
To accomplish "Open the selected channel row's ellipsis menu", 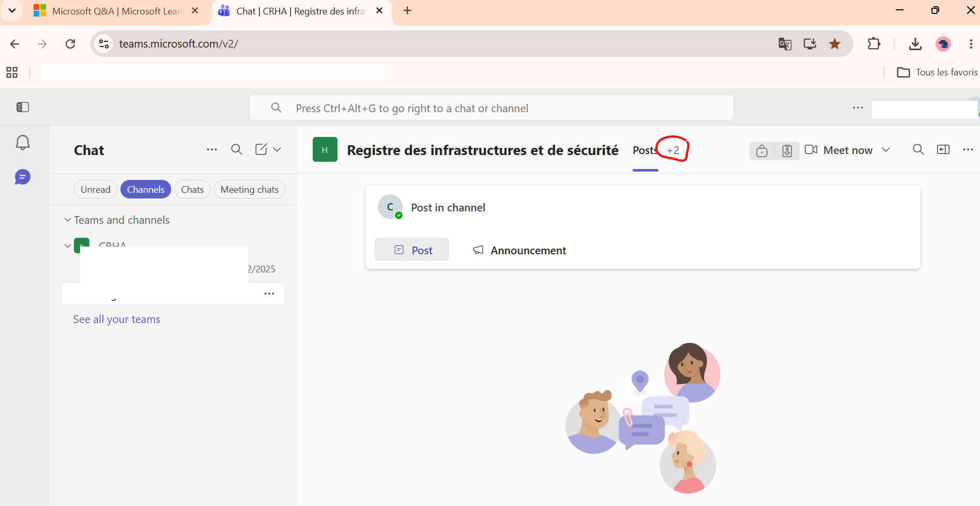I will (269, 294).
